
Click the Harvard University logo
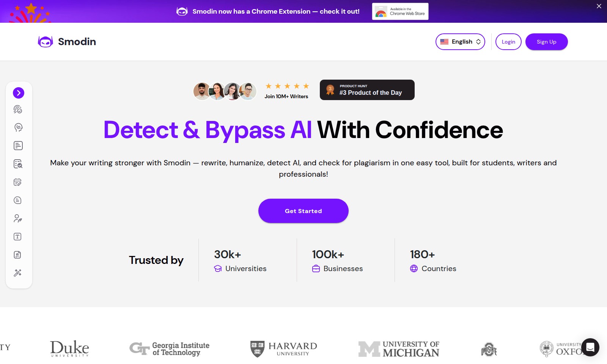pyautogui.click(x=283, y=349)
